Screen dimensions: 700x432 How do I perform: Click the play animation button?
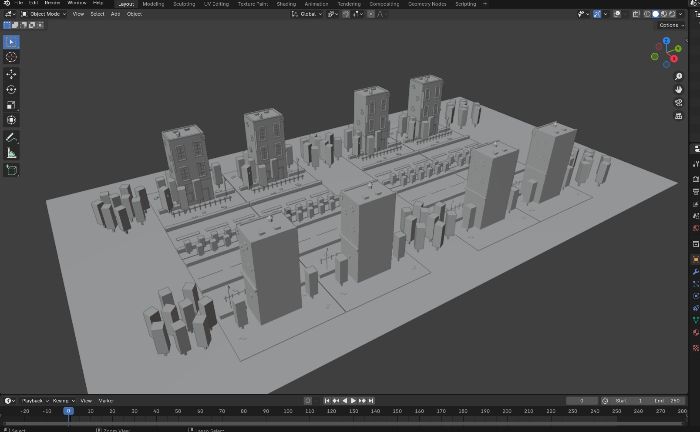tap(353, 401)
